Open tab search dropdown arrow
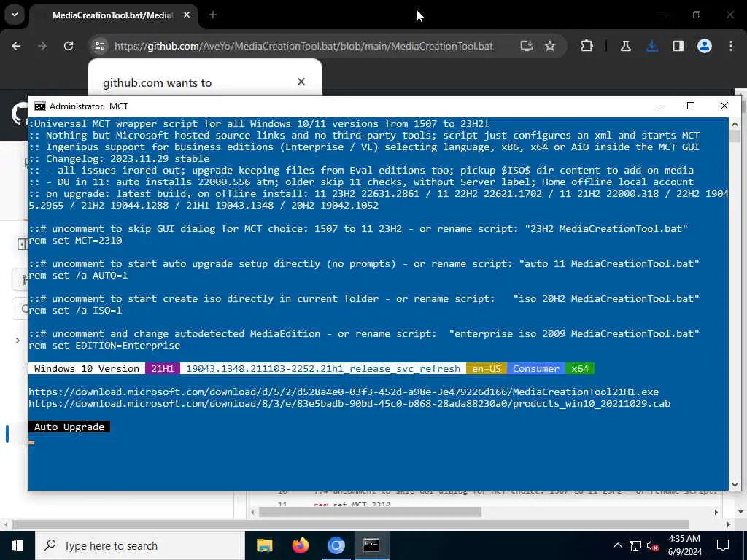Image resolution: width=747 pixels, height=560 pixels. coord(15,15)
